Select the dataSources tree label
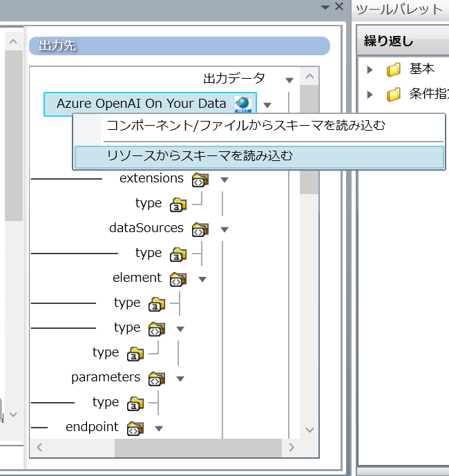Screen dimensions: 449x476 coord(146,228)
